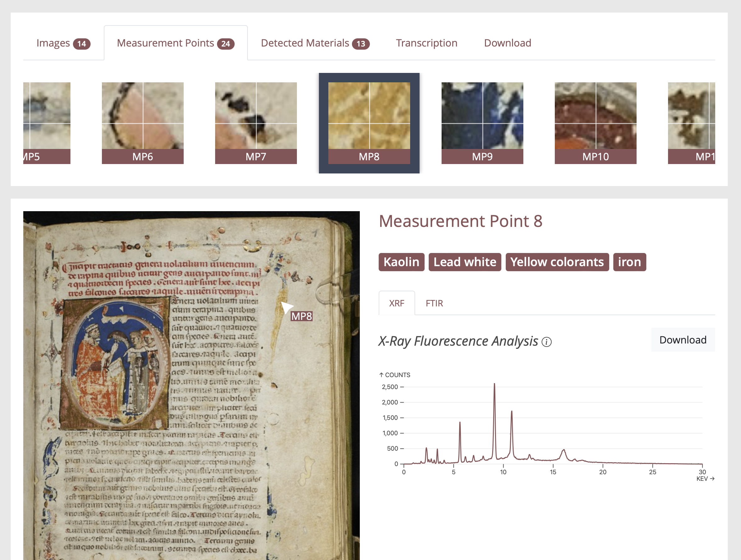Select the Measurement Points tab
The image size is (741, 560).
click(x=175, y=43)
